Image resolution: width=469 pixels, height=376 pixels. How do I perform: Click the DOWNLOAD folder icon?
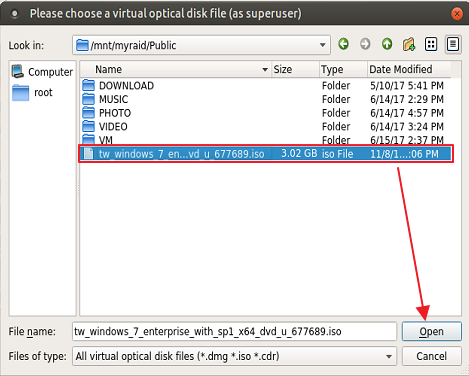click(88, 85)
